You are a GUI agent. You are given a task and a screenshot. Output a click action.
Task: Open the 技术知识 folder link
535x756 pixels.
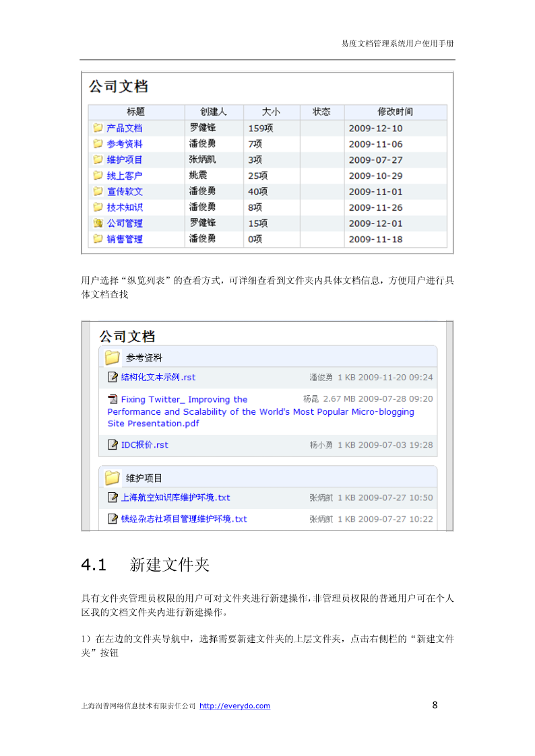click(x=125, y=208)
